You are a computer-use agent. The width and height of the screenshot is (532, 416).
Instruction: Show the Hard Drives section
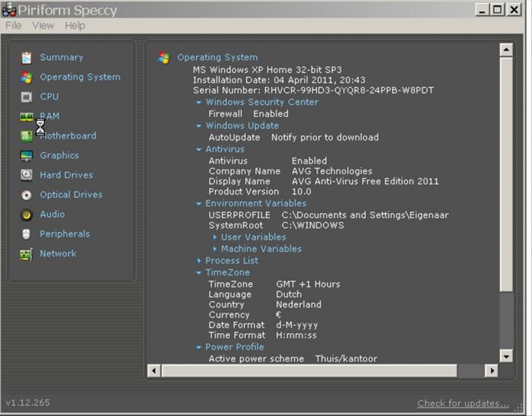(67, 175)
